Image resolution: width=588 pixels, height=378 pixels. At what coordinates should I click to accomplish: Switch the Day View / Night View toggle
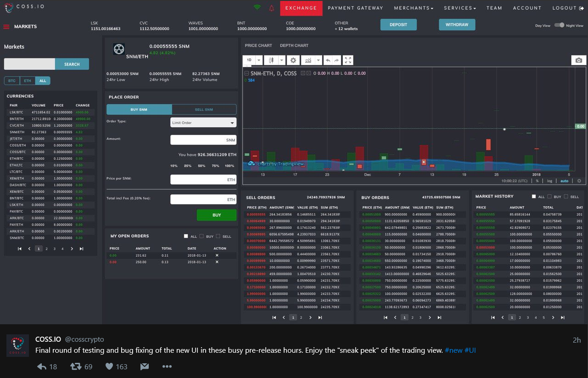[559, 25]
